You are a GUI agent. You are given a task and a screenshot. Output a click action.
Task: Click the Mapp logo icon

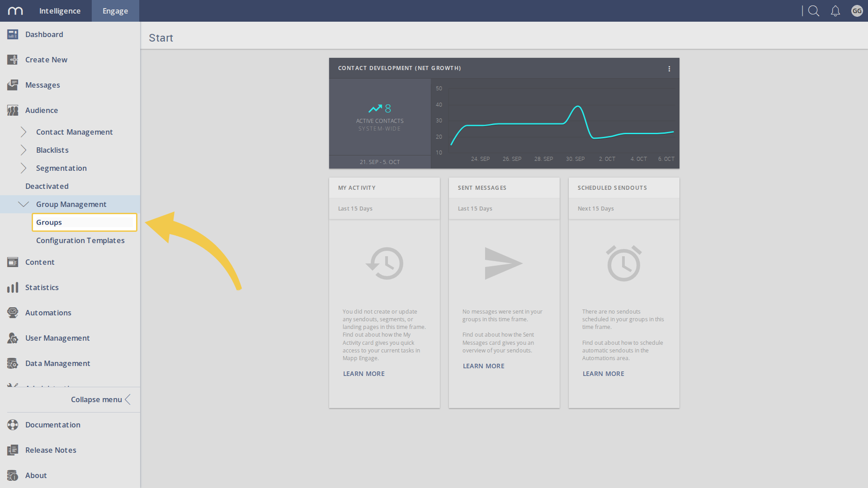pos(15,11)
